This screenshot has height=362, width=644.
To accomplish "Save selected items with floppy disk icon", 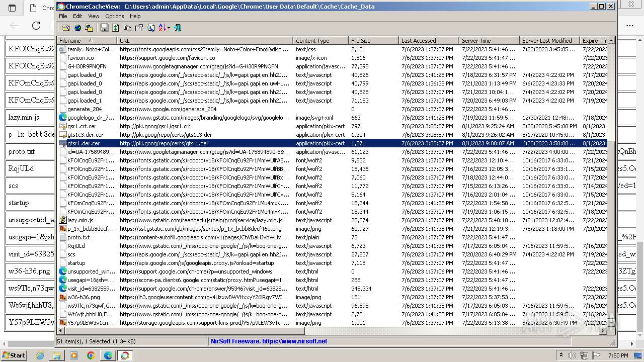I will (104, 28).
